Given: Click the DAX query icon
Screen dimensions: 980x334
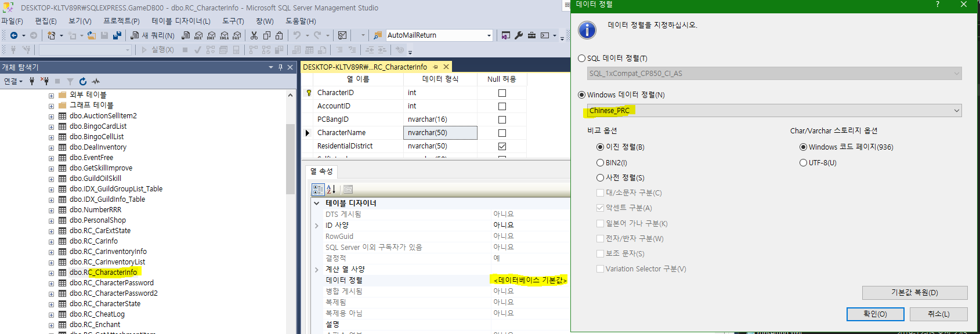Looking at the screenshot, I should pyautogui.click(x=237, y=35).
